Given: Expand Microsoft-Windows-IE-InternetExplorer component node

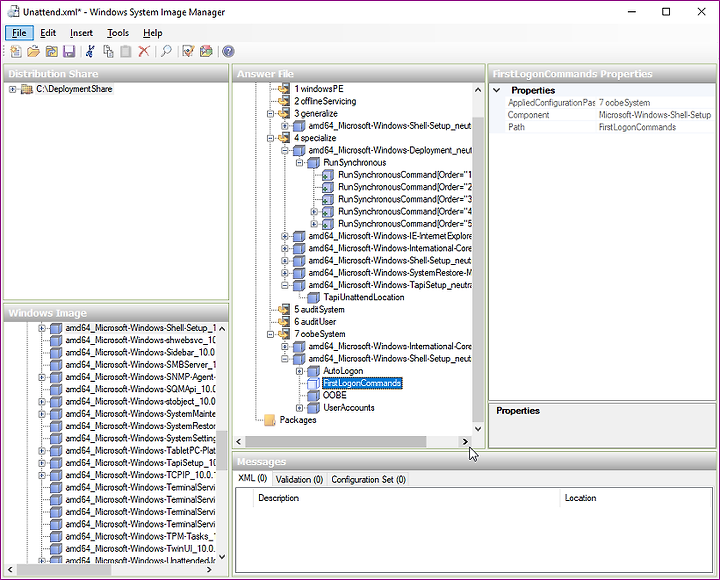Looking at the screenshot, I should click(285, 236).
